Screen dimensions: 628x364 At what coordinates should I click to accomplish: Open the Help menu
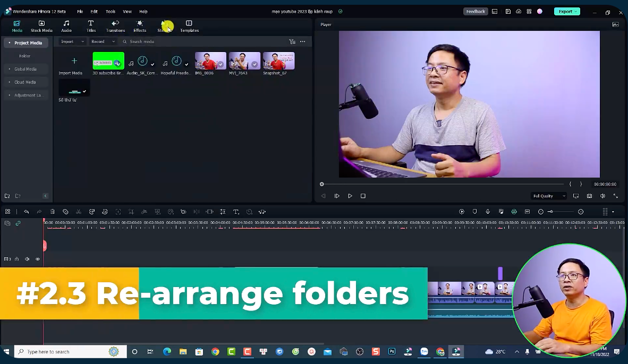tap(143, 12)
